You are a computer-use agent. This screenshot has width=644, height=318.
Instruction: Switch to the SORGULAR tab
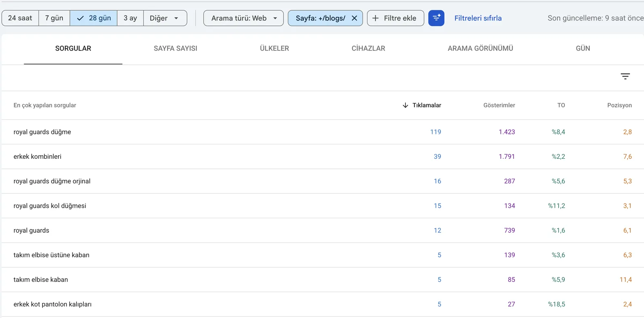pyautogui.click(x=73, y=48)
